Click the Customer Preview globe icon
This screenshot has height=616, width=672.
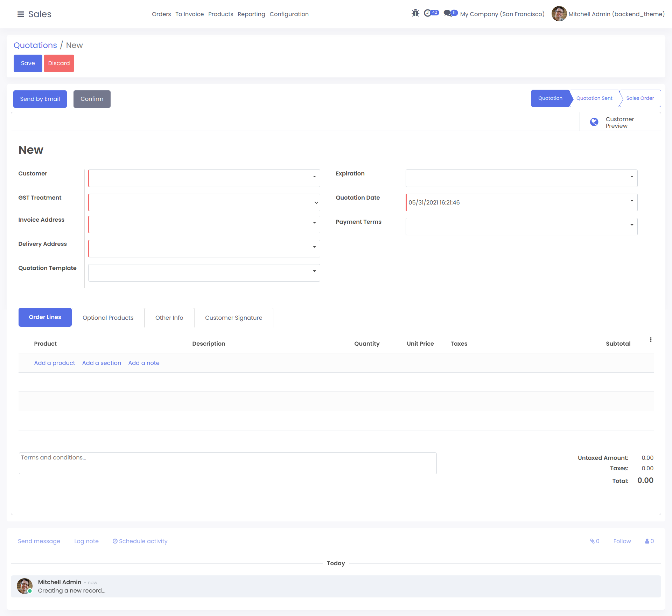[594, 122]
